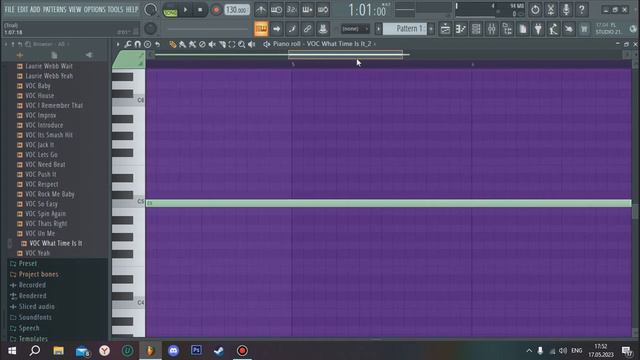Open Photoshop from the taskbar
This screenshot has height=360, width=640.
click(x=196, y=351)
